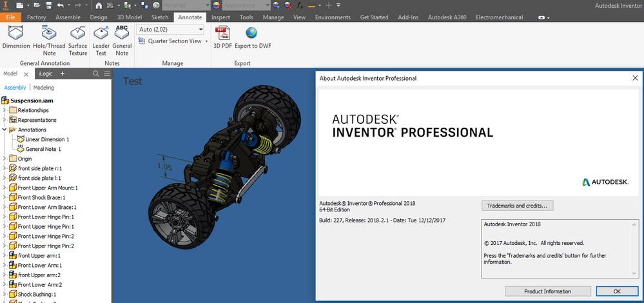This screenshot has height=303, width=644.
Task: Click the Product Information button
Action: click(547, 291)
